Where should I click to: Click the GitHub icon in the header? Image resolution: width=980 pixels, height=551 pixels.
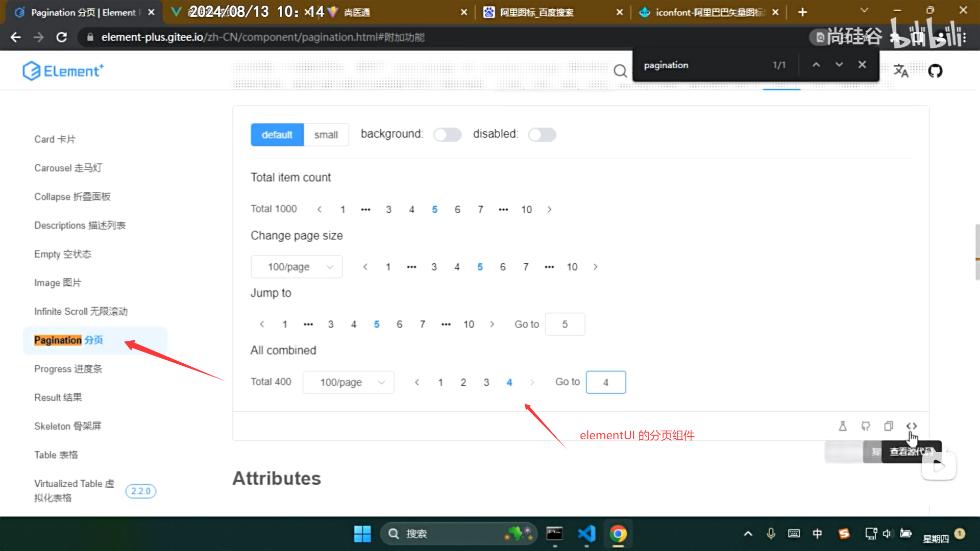pos(935,71)
